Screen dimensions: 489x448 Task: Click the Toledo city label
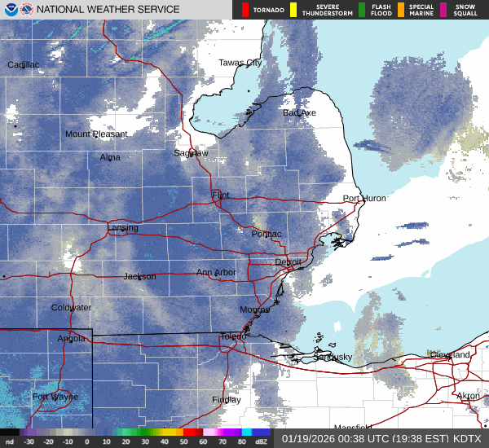point(233,337)
